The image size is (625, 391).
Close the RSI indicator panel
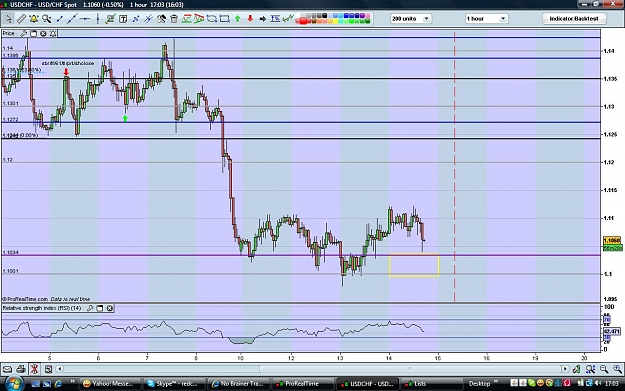coord(109,308)
